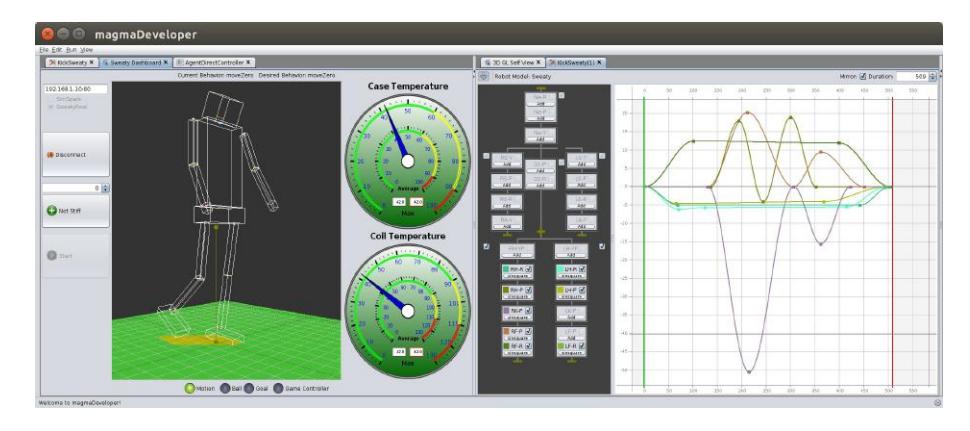The height and width of the screenshot is (431, 970).
Task: Click the Disconnect button
Action: pyautogui.click(x=75, y=155)
